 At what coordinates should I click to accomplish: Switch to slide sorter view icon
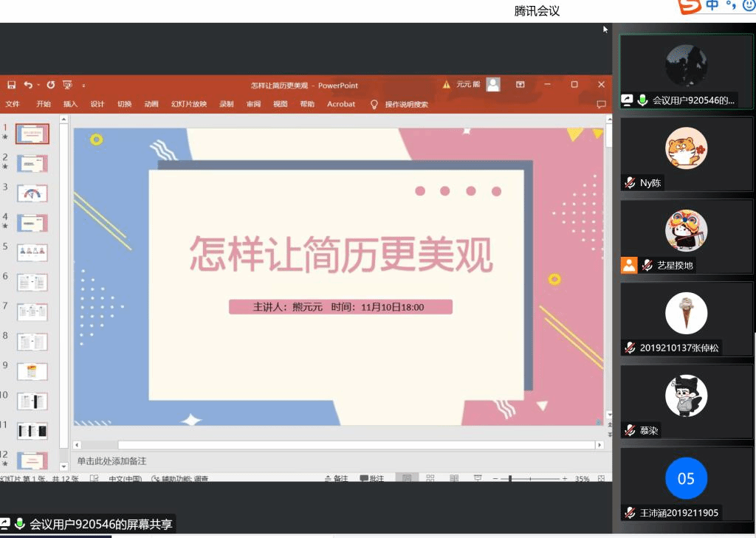click(430, 479)
